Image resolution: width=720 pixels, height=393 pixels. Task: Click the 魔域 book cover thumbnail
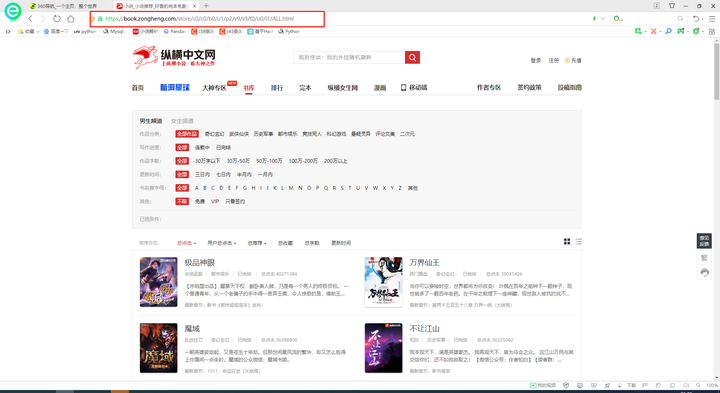(158, 348)
